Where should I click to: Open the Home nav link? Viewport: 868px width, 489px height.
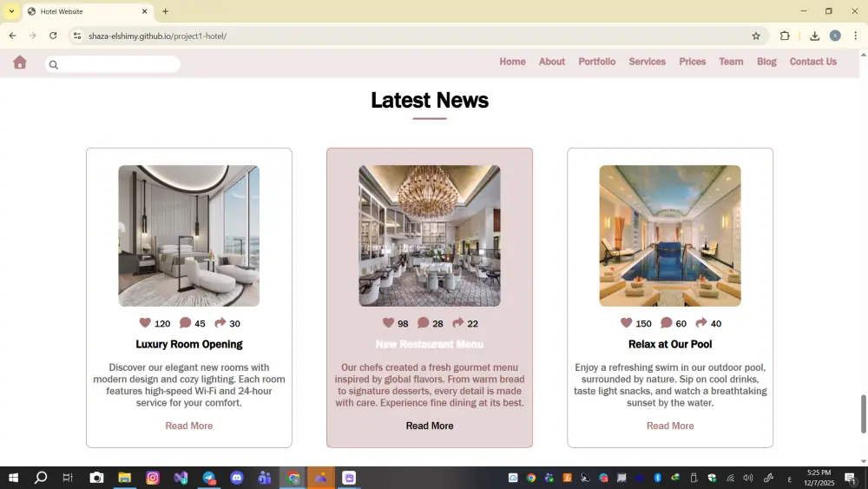click(512, 62)
